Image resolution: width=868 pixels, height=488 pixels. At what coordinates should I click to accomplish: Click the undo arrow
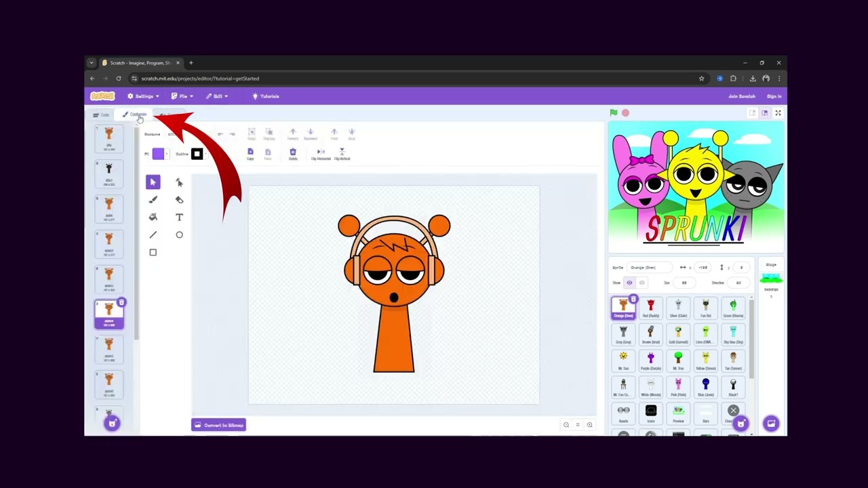[220, 134]
